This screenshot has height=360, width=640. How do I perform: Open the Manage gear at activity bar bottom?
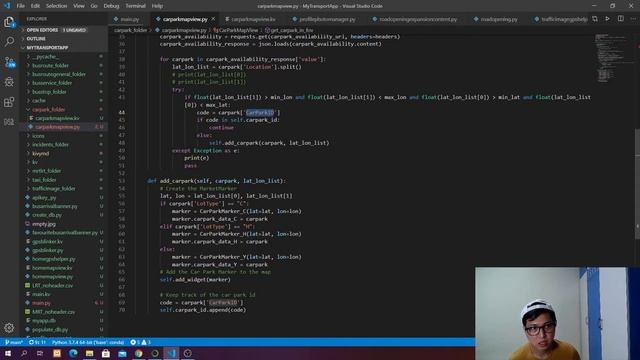tap(9, 327)
